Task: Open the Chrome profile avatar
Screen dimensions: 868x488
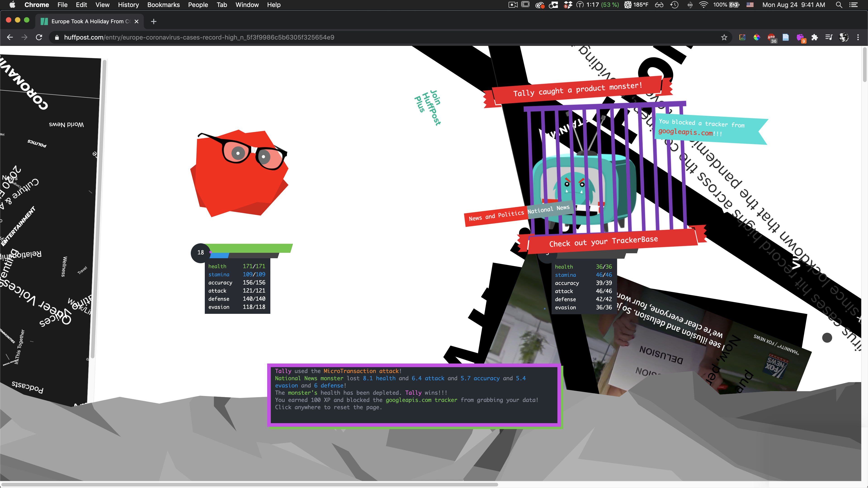Action: click(843, 37)
